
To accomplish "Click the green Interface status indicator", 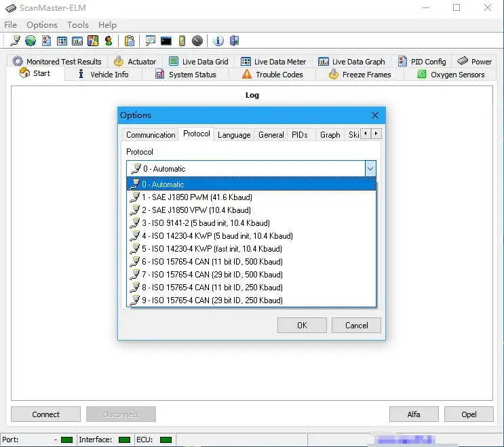I will 124,440.
